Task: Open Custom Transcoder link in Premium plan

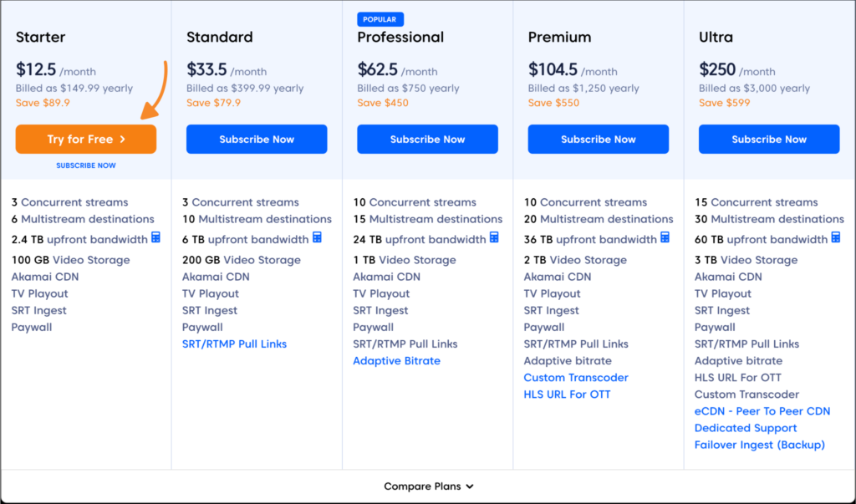Action: 576,378
